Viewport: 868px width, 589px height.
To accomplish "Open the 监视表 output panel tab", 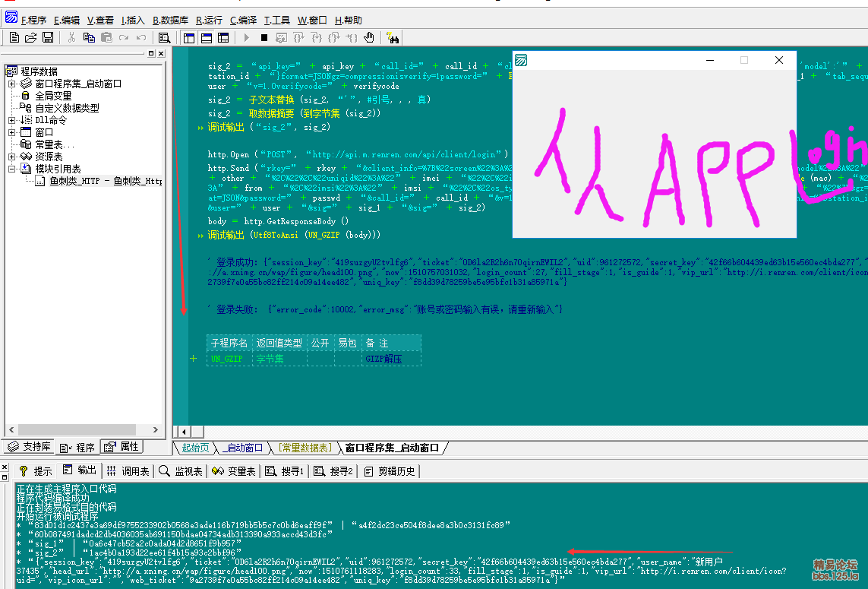I will coord(181,471).
